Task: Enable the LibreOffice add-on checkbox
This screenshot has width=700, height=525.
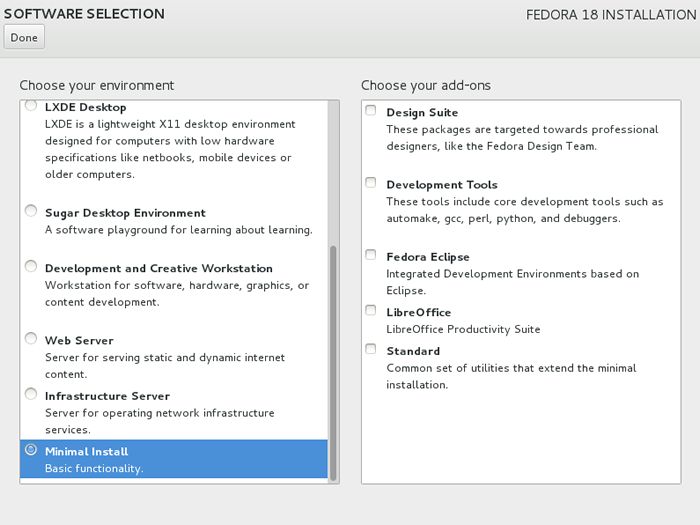Action: [x=371, y=310]
